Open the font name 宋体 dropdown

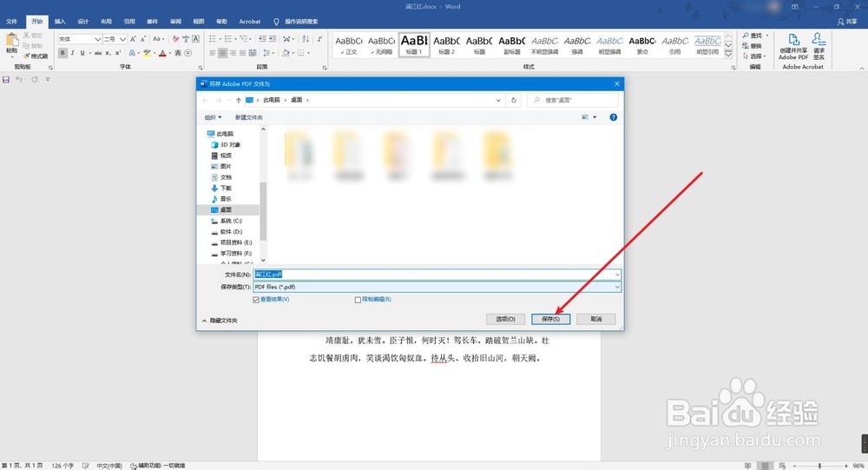point(97,39)
